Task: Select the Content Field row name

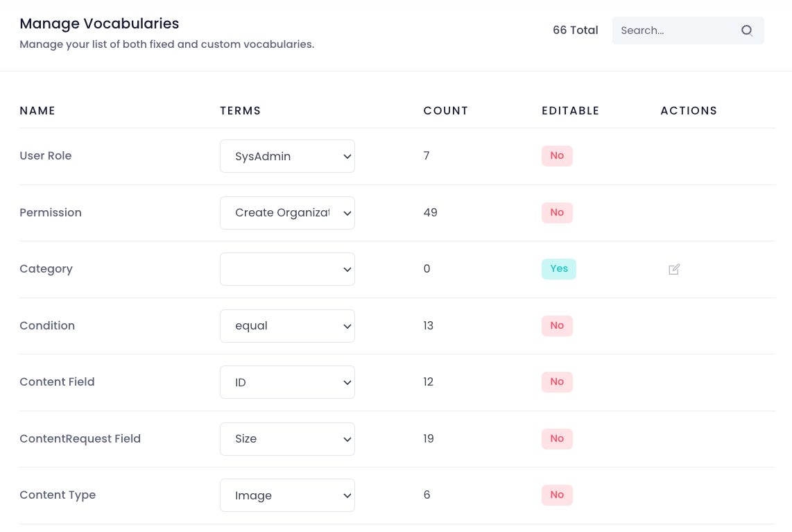Action: [57, 382]
